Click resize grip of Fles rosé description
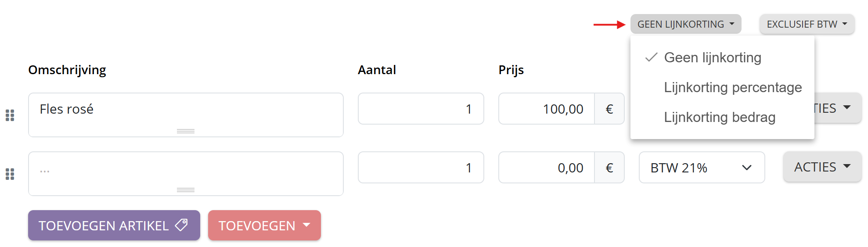868x247 pixels. tap(186, 131)
